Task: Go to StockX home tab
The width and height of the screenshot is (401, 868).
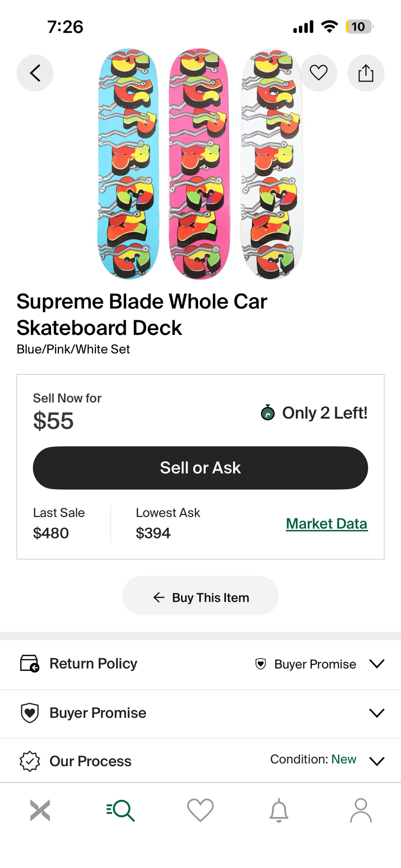Action: point(40,810)
